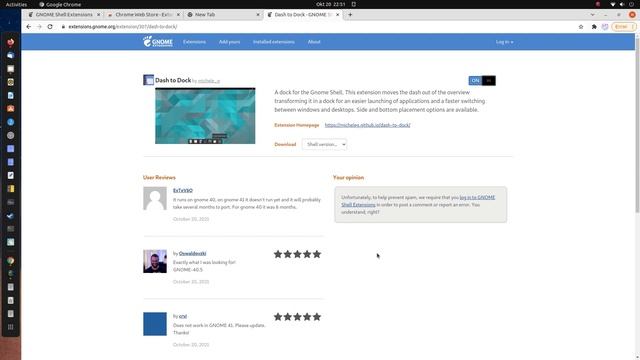Viewport: 640px width, 360px height.
Task: Open the Add yours nav item
Action: click(x=229, y=42)
